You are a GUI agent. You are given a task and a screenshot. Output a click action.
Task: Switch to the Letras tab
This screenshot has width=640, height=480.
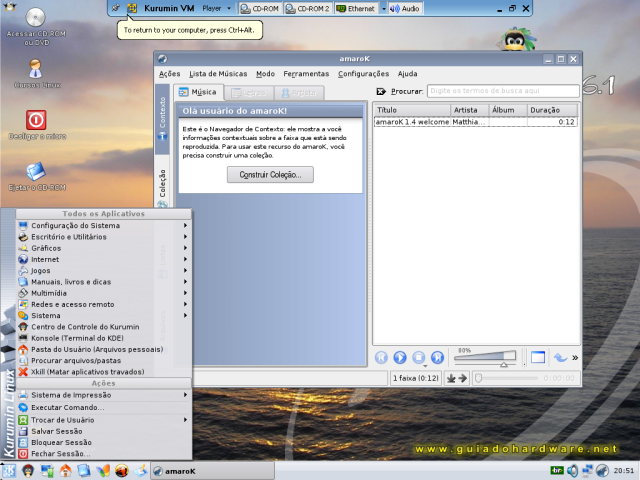click(249, 93)
